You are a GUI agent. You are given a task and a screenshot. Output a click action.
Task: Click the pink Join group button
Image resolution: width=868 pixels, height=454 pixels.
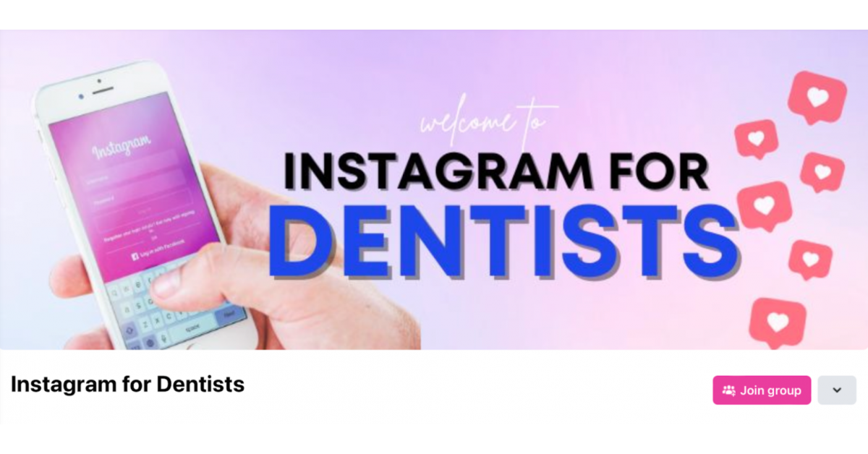762,390
